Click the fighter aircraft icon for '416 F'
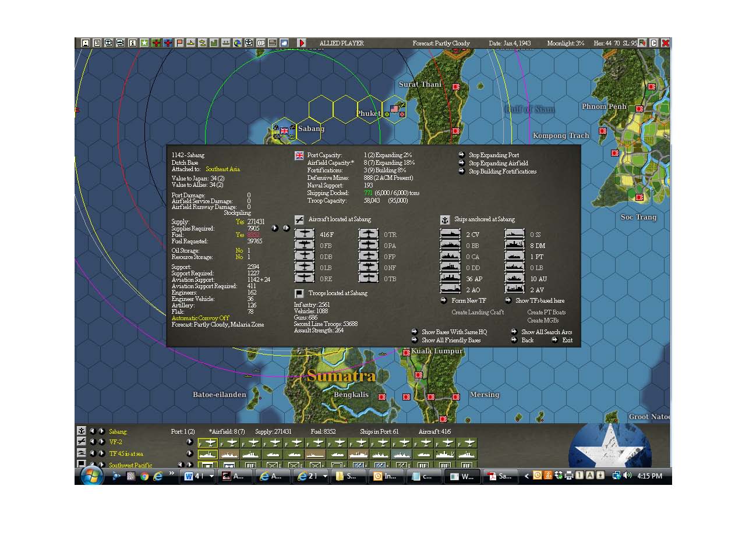 click(304, 235)
